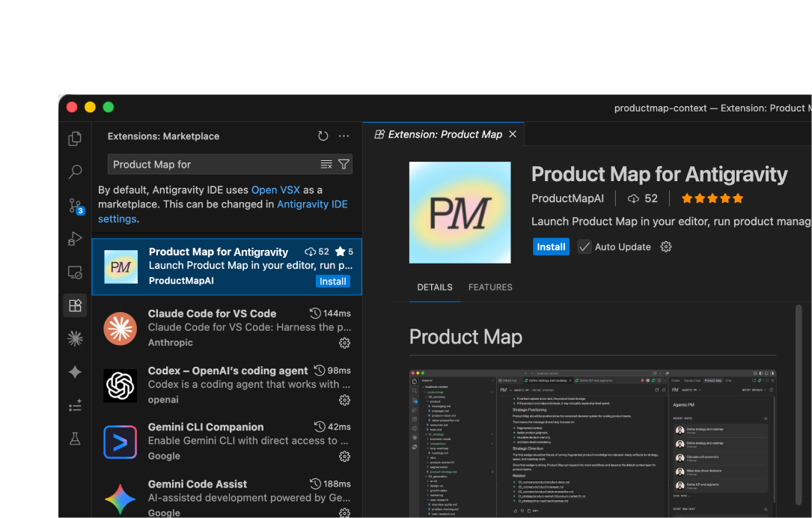This screenshot has width=812, height=518.
Task: Click the five-star rating in details header
Action: (x=712, y=198)
